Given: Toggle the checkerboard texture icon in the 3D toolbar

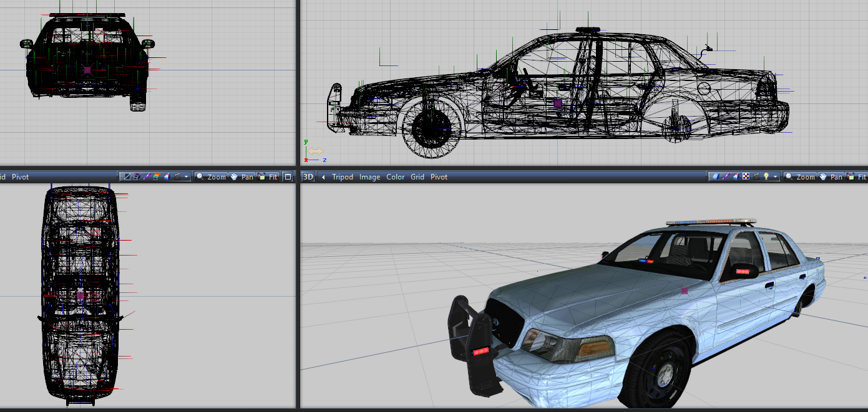Looking at the screenshot, I should pos(746,177).
